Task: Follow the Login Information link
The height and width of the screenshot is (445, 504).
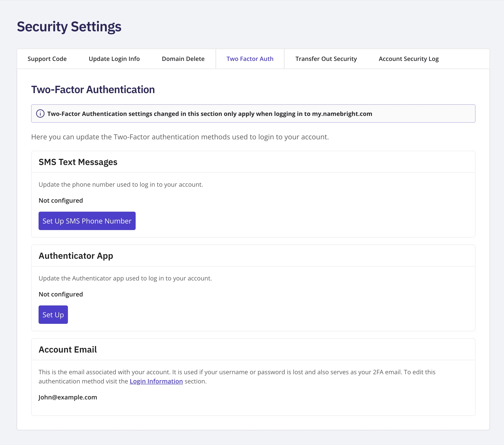Action: click(x=156, y=381)
